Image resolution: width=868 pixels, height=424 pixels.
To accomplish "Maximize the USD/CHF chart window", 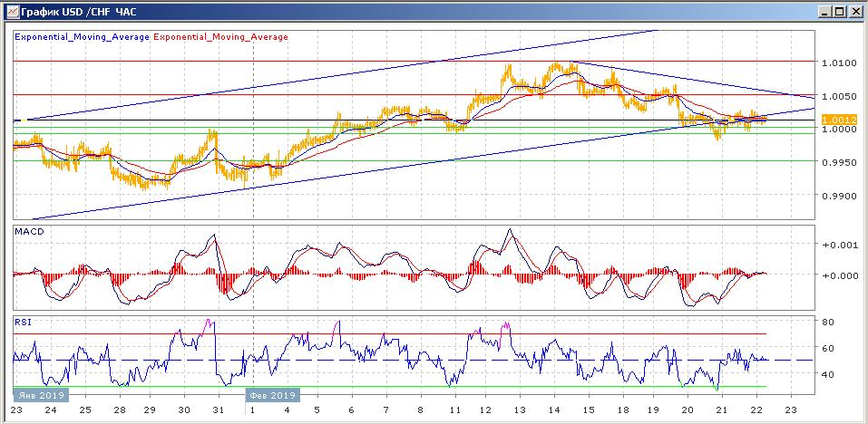I will click(840, 11).
